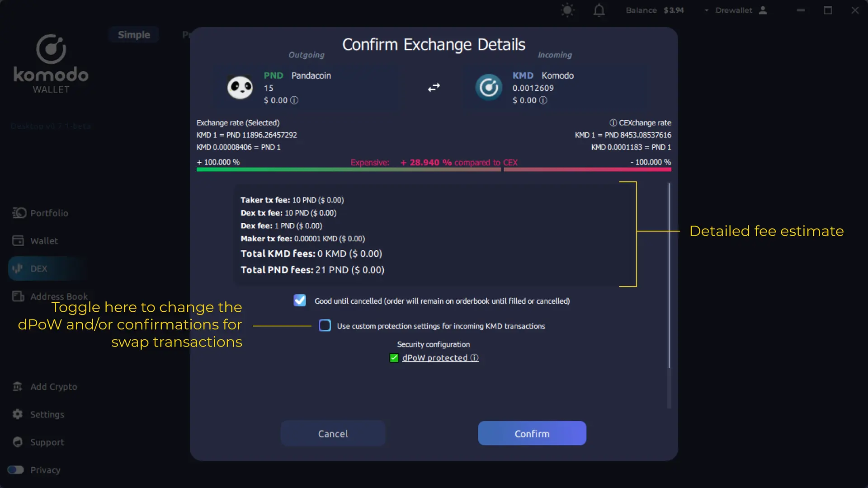Click the dPoW protected info icon
This screenshot has height=488, width=868.
475,357
